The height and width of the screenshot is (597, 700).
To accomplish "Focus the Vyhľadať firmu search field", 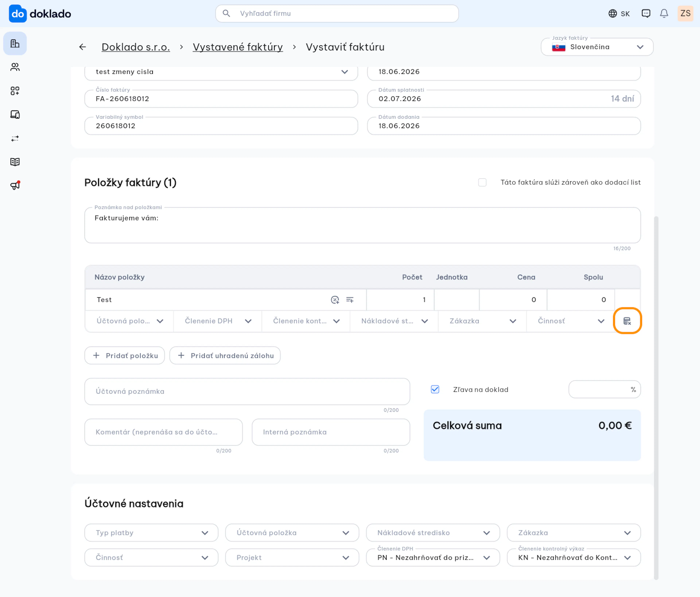I will click(337, 13).
